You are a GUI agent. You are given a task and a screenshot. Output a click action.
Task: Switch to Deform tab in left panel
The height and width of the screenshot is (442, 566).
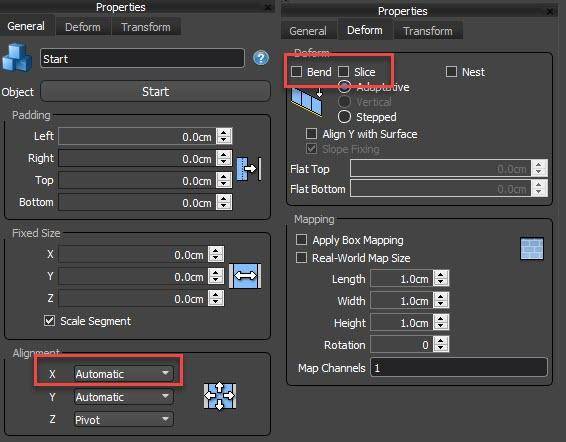pos(83,27)
